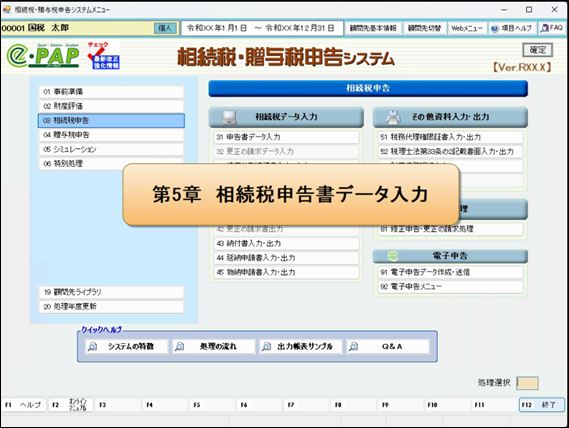Open システムの特徴 quick help
Screen dimensions: 569x428
click(127, 346)
